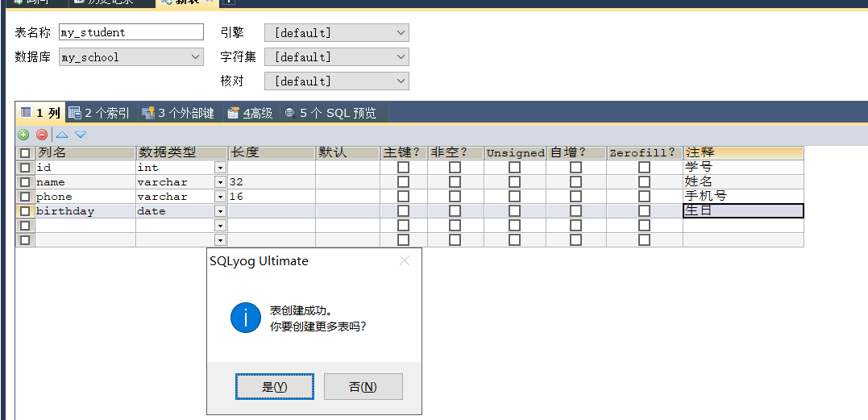Open data type dropdown for name row
The width and height of the screenshot is (868, 420).
click(220, 182)
